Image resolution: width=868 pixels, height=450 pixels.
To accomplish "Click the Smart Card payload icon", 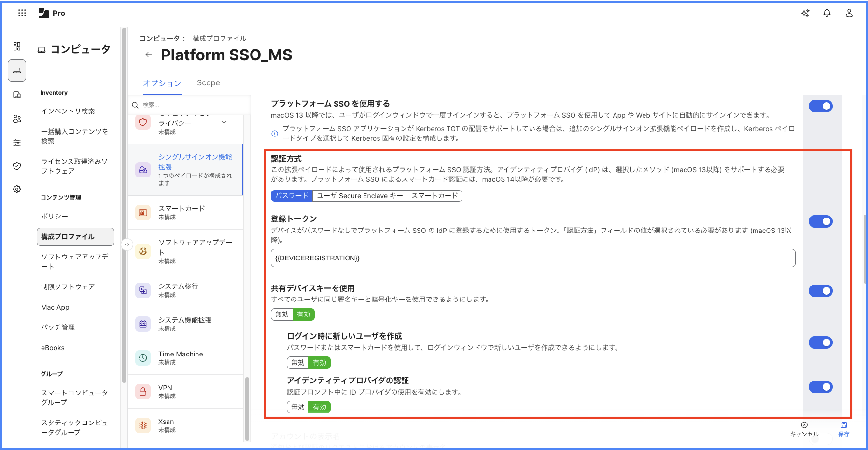I will click(x=143, y=213).
